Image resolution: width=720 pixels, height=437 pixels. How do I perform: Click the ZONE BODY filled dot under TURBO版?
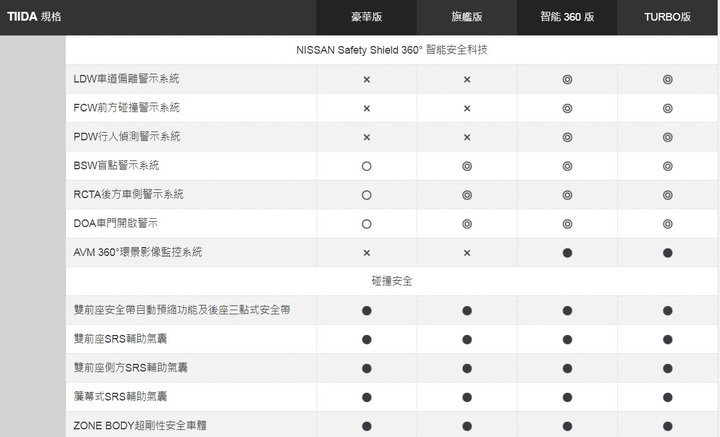click(x=668, y=426)
